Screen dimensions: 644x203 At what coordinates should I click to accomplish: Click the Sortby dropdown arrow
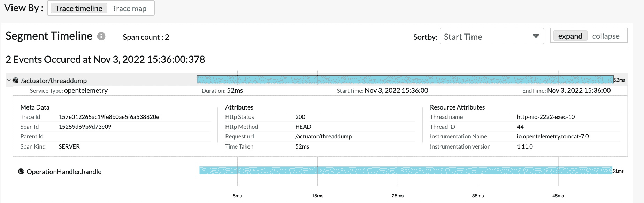point(536,36)
